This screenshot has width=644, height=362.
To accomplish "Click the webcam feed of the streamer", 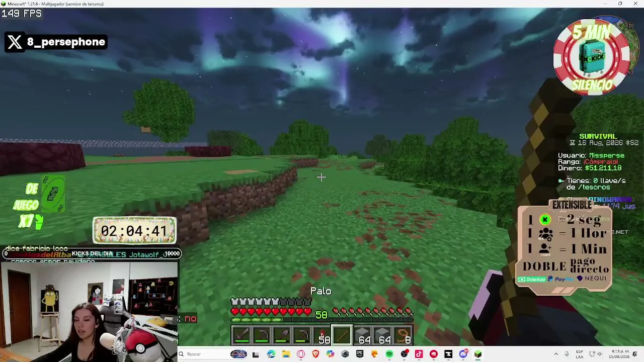I will 89,312.
